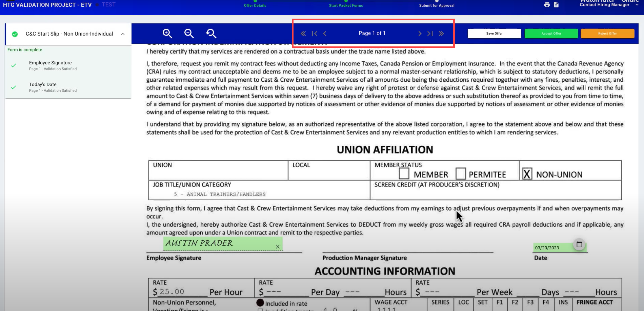
Task: Click the HTG Validation Project - ETV title
Action: tap(47, 5)
